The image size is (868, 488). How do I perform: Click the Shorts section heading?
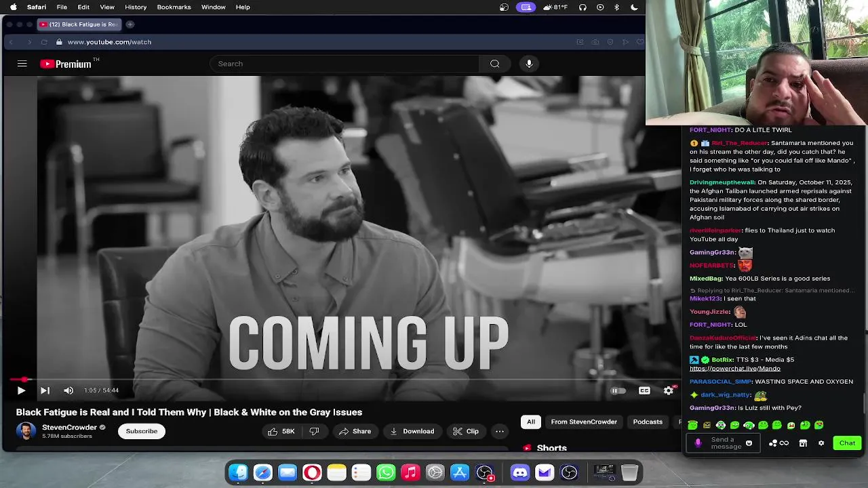[551, 448]
